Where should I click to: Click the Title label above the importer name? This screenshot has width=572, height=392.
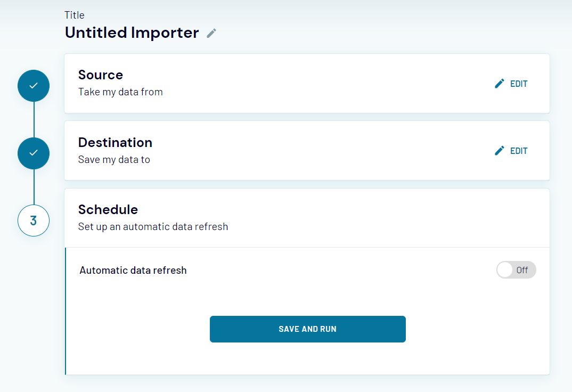(x=74, y=15)
